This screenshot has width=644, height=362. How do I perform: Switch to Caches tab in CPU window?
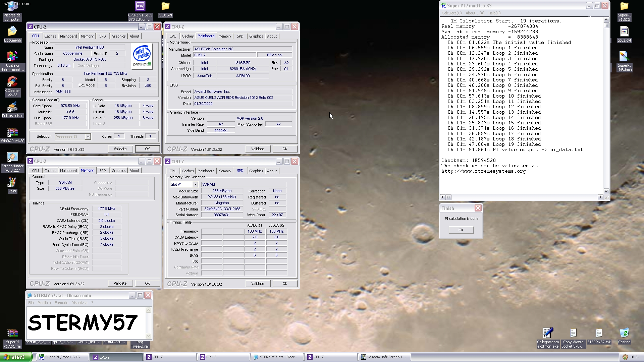pyautogui.click(x=50, y=36)
